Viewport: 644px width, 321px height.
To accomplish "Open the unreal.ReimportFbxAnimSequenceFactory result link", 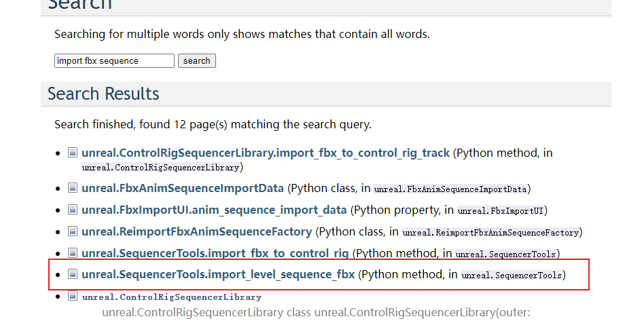I will pos(196,231).
